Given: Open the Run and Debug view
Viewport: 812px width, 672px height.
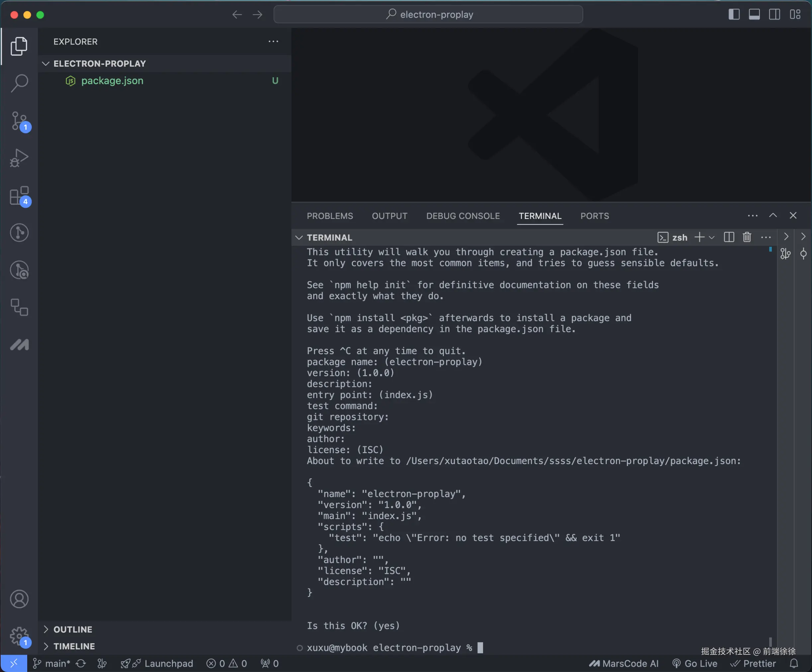Looking at the screenshot, I should pyautogui.click(x=19, y=158).
